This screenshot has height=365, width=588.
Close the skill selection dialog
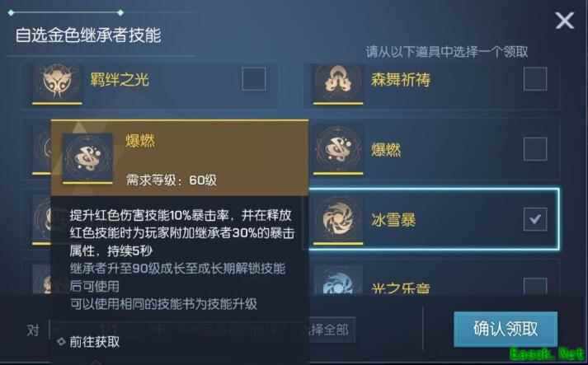(564, 21)
